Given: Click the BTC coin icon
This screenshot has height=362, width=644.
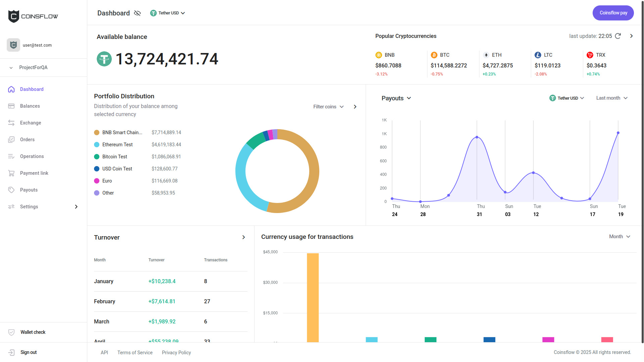Looking at the screenshot, I should (434, 55).
